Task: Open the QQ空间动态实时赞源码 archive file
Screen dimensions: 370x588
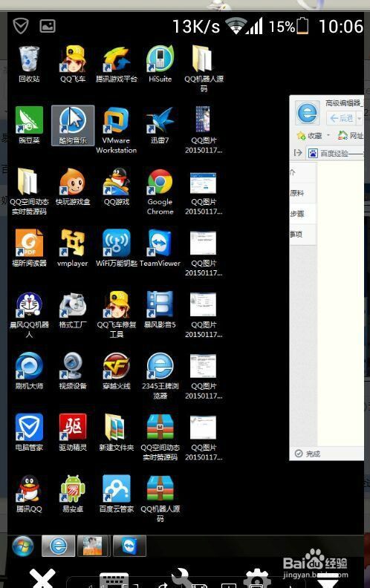Action: 160,437
